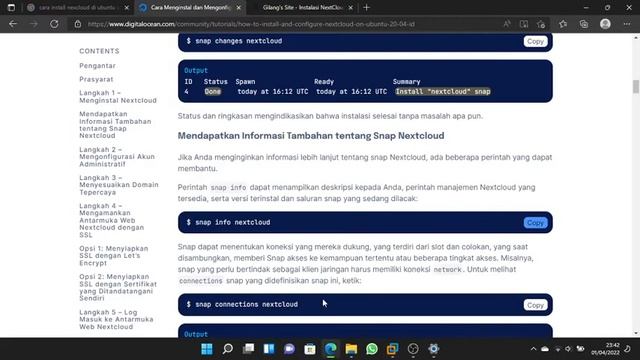Copy the 'snap info nextcloud' command

535,222
